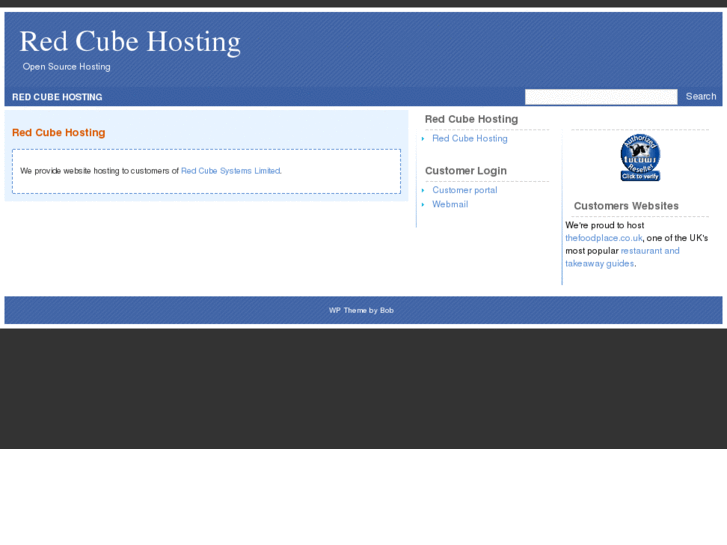
Task: Follow the Red Cube Systems Limited link
Action: click(x=230, y=171)
